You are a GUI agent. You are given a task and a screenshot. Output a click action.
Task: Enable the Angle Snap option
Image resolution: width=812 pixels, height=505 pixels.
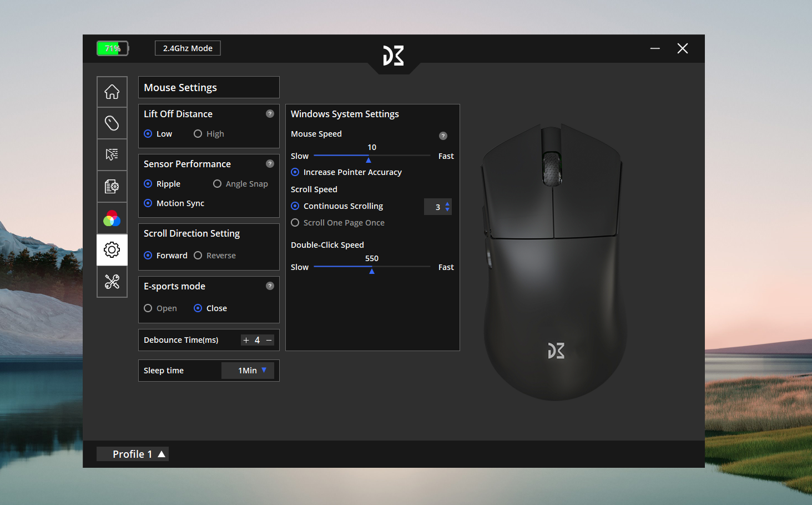point(218,184)
